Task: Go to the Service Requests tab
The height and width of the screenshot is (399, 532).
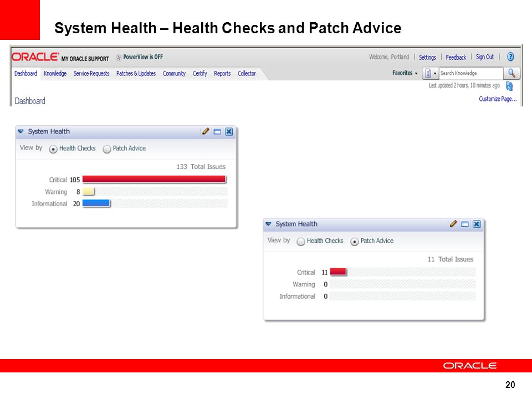Action: click(x=91, y=73)
